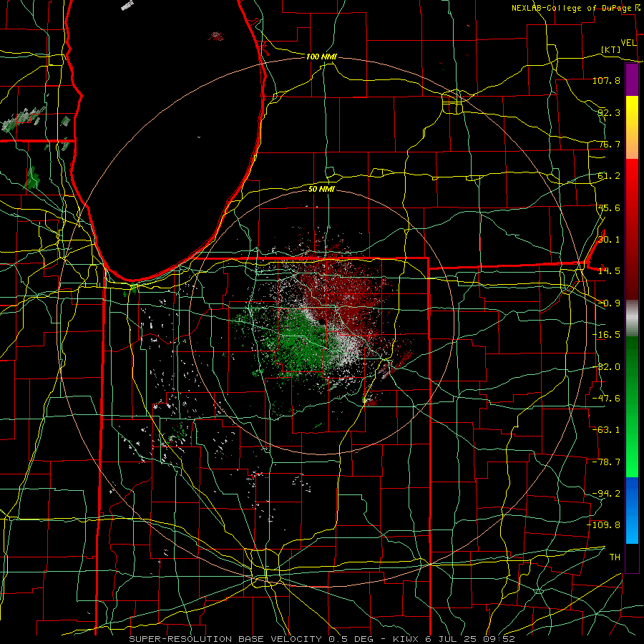This screenshot has width=644, height=644.
Task: Click the TH threshold label
Action: click(x=615, y=557)
